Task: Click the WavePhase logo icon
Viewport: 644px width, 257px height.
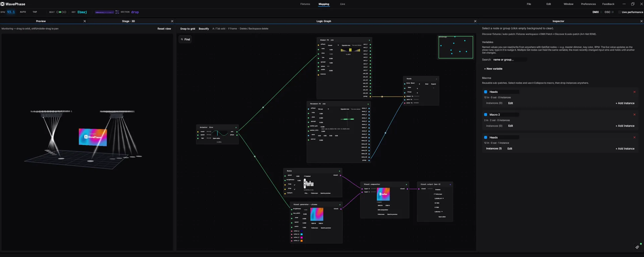Action: [x=2, y=4]
